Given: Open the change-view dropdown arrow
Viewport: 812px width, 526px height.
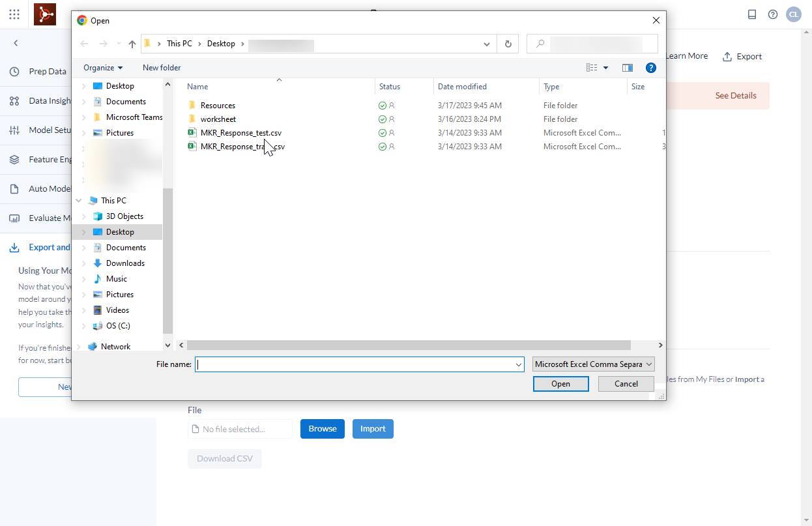Looking at the screenshot, I should 605,67.
